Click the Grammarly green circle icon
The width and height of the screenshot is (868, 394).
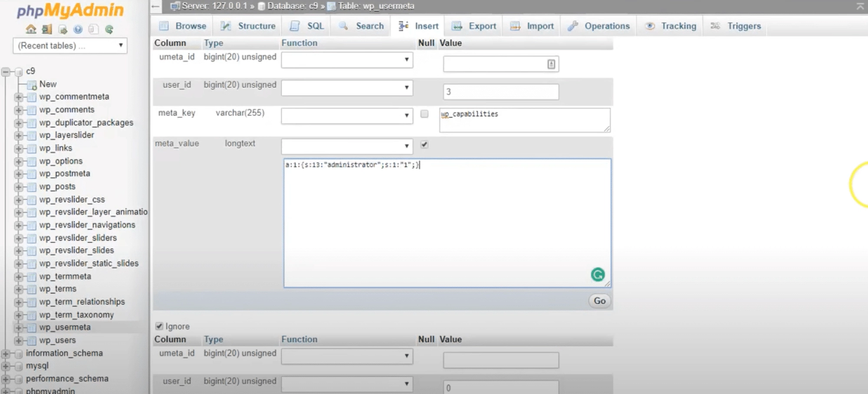coord(598,275)
